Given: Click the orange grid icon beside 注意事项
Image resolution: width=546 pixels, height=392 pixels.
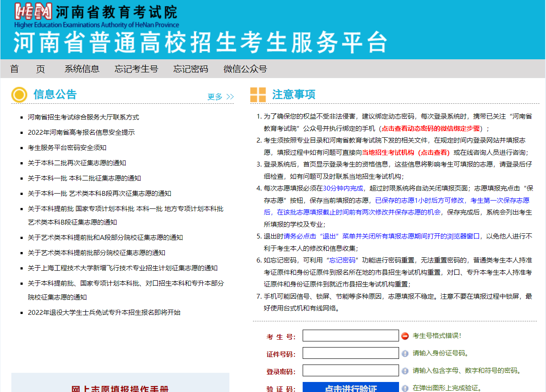Looking at the screenshot, I should pyautogui.click(x=258, y=95).
